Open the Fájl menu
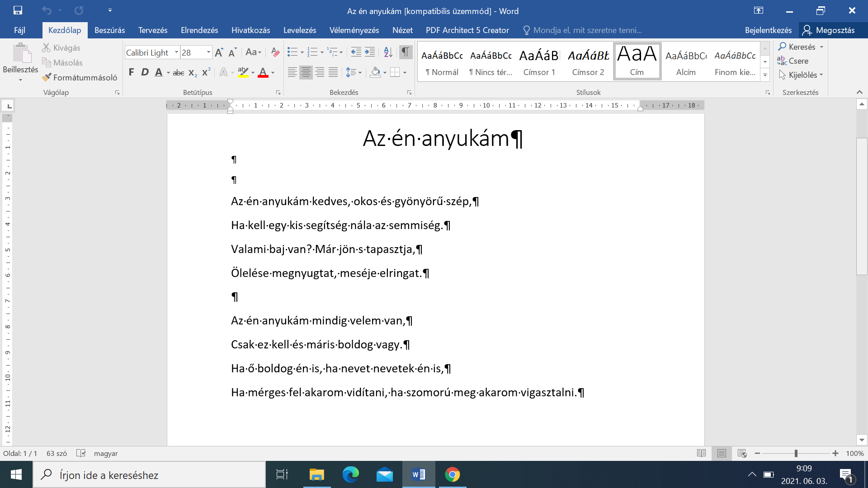This screenshot has width=868, height=488. click(x=19, y=30)
